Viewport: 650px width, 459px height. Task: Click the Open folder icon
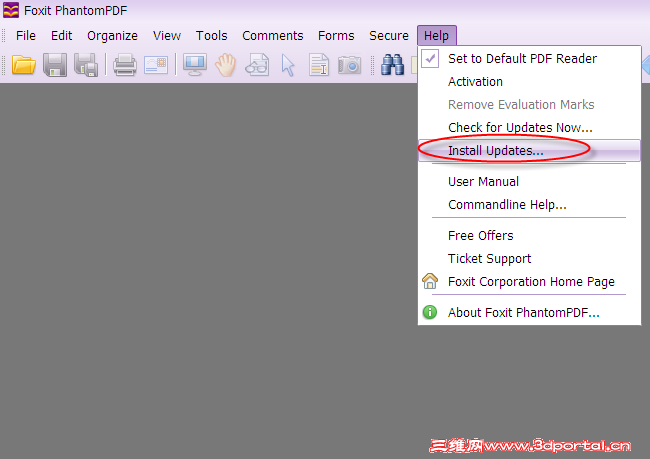24,65
